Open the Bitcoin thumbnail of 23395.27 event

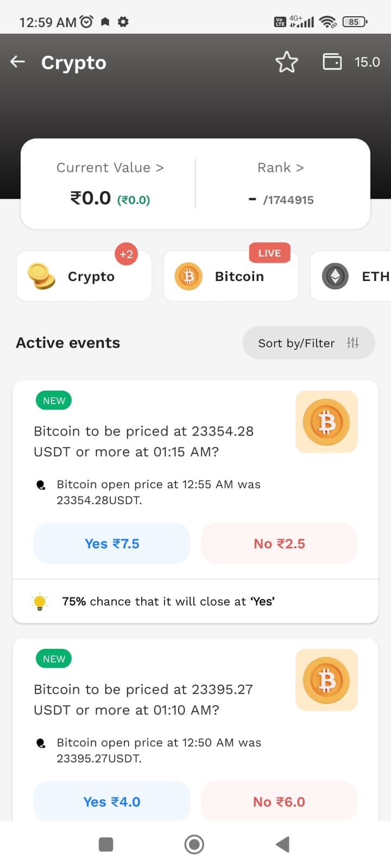coord(326,680)
